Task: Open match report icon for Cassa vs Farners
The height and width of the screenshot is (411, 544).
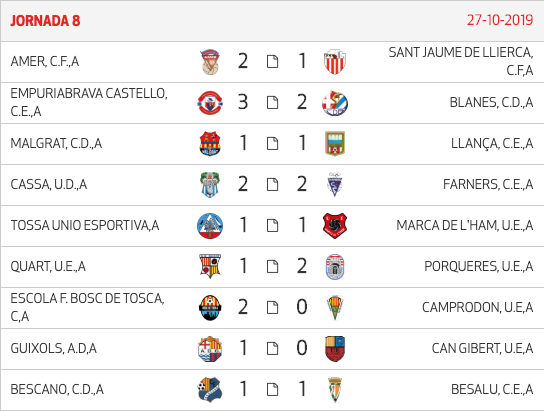Action: click(x=272, y=185)
